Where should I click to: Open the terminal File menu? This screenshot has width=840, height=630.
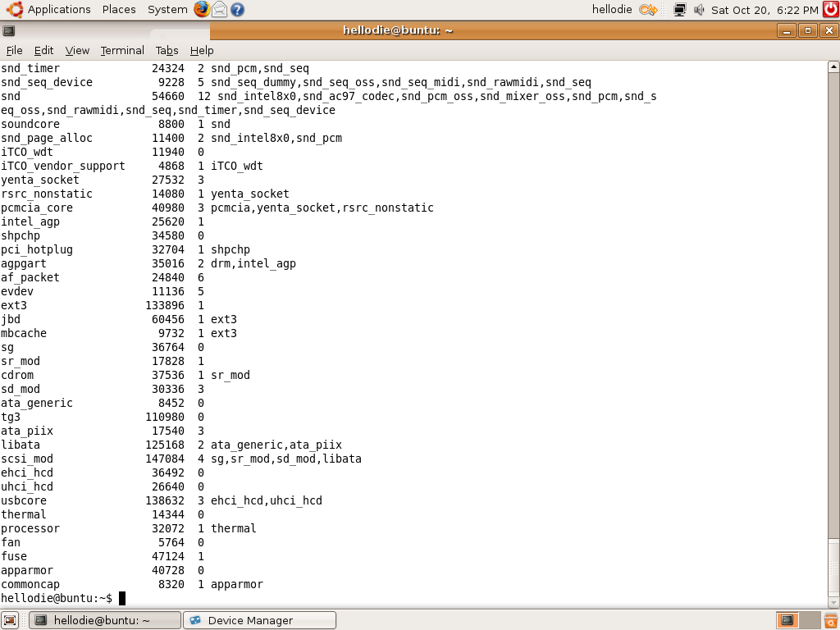point(14,50)
